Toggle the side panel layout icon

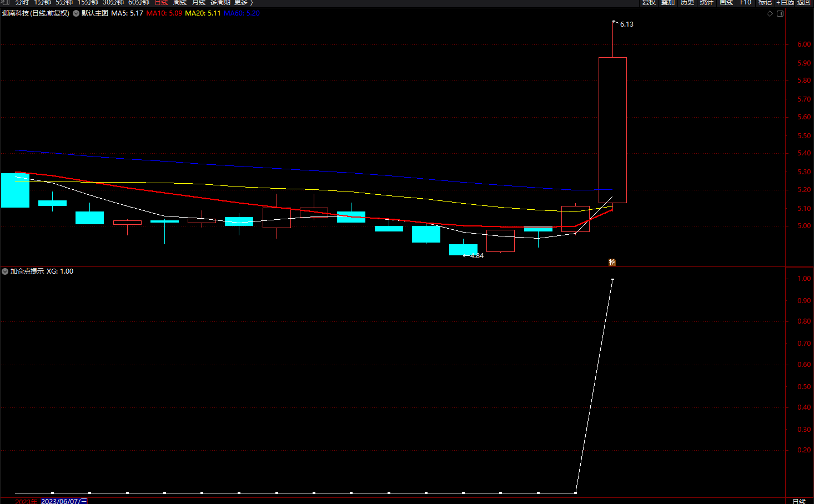pyautogui.click(x=780, y=13)
